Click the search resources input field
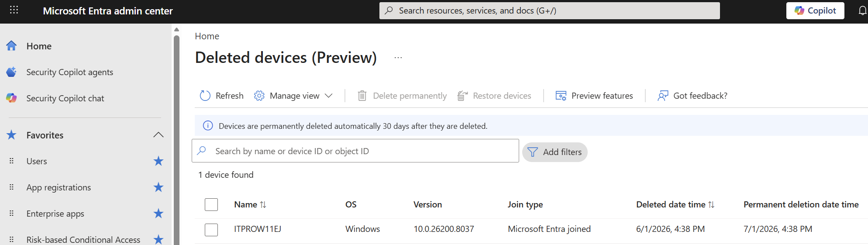This screenshot has width=868, height=245. coord(549,10)
